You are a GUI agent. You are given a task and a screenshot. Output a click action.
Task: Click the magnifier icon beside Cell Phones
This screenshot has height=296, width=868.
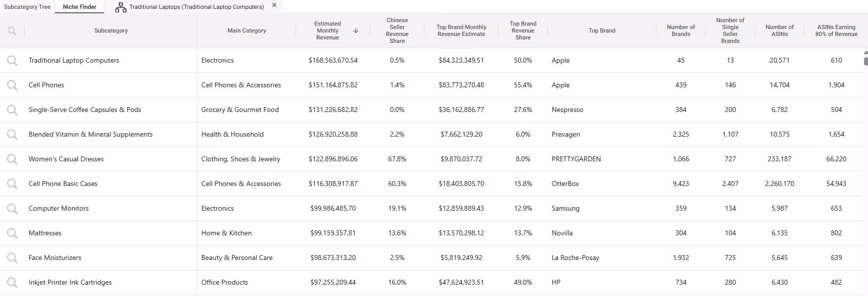coord(12,85)
